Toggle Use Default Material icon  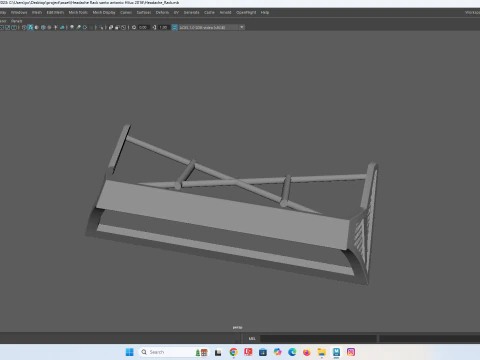(37, 27)
